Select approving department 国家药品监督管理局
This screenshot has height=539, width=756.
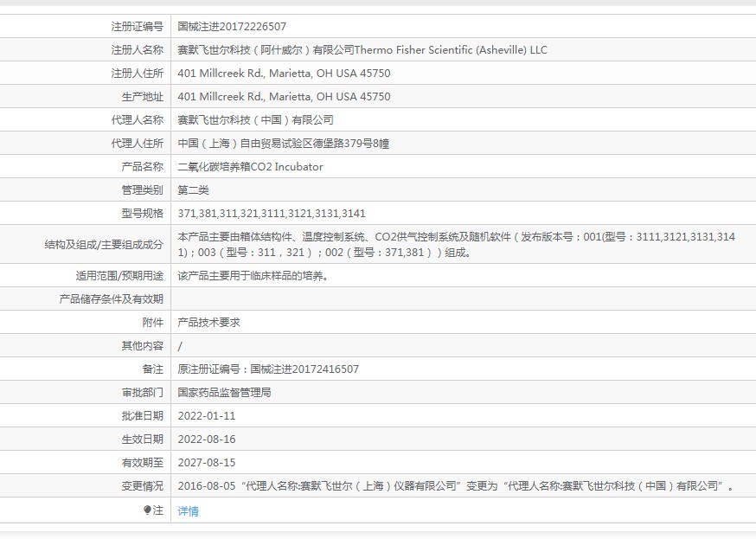point(224,393)
